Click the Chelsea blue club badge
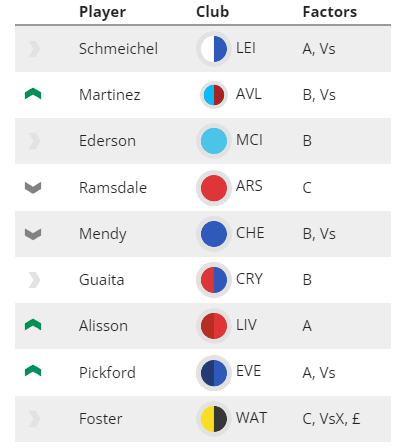Screen dimensions: 405x448 214,234
